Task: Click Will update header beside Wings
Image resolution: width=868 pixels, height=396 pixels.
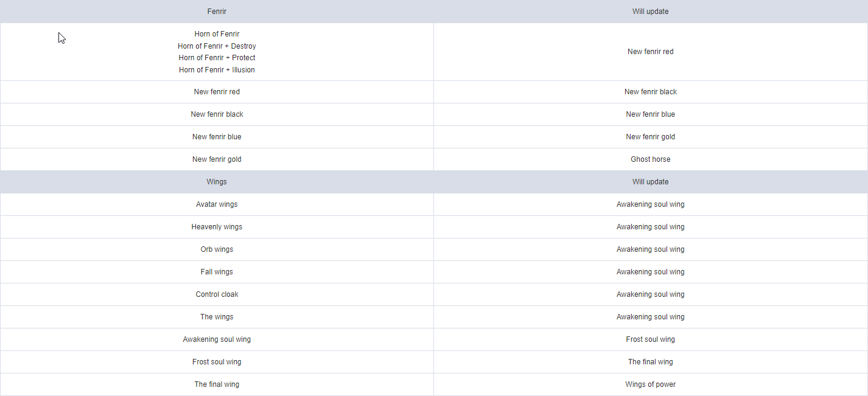Action: [651, 182]
